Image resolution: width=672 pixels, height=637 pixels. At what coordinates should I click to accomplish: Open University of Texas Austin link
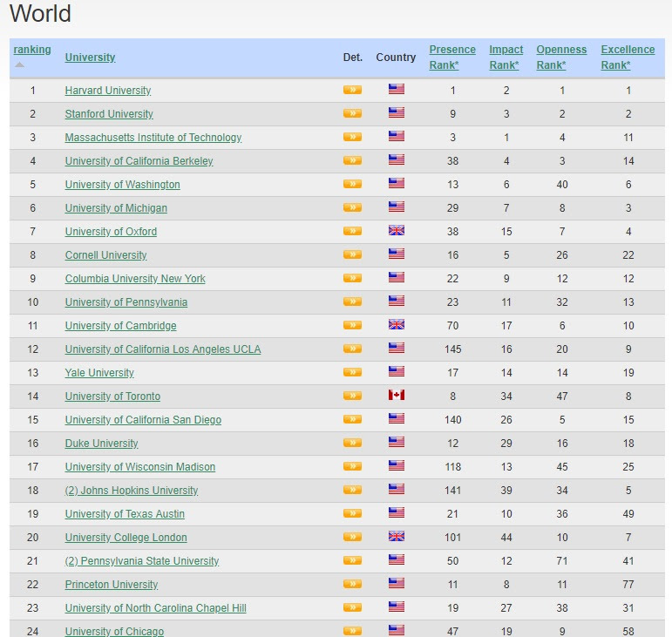click(x=125, y=514)
